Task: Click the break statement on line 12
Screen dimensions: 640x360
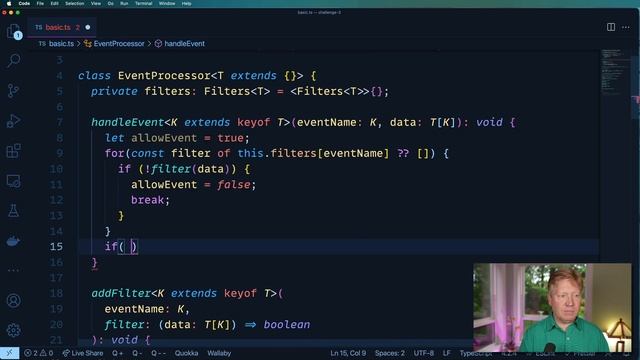Action: pos(147,200)
